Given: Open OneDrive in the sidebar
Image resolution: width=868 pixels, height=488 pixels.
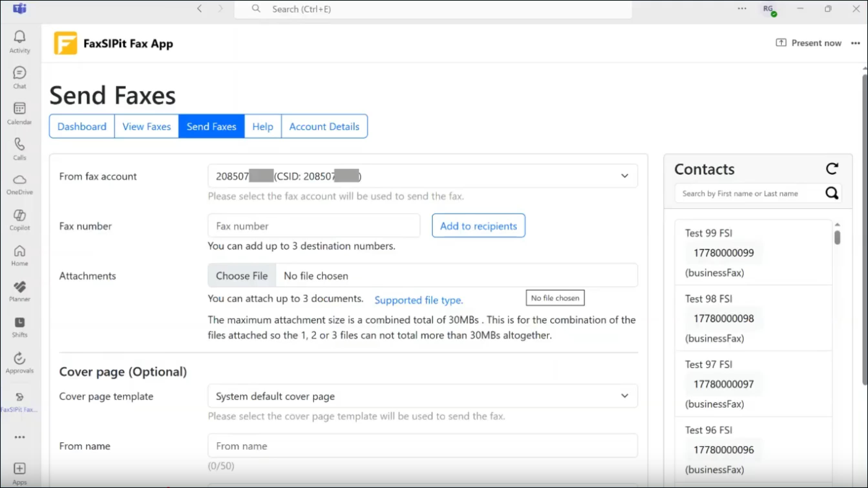Looking at the screenshot, I should 19,180.
